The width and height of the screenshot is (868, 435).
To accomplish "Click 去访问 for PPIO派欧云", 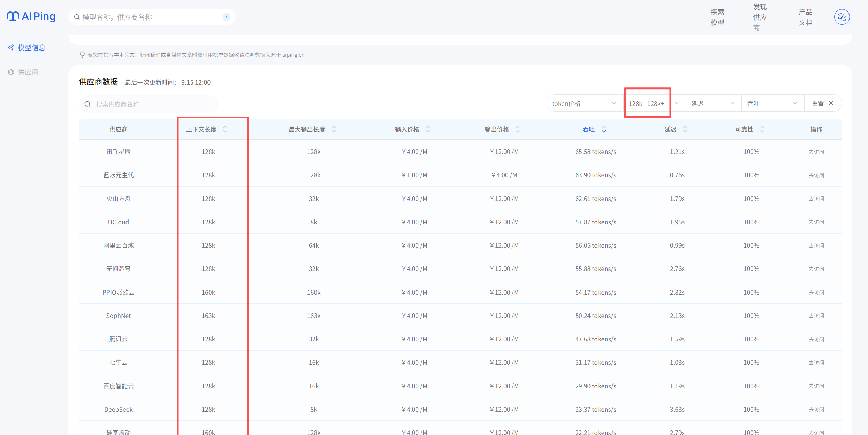I will coord(816,292).
